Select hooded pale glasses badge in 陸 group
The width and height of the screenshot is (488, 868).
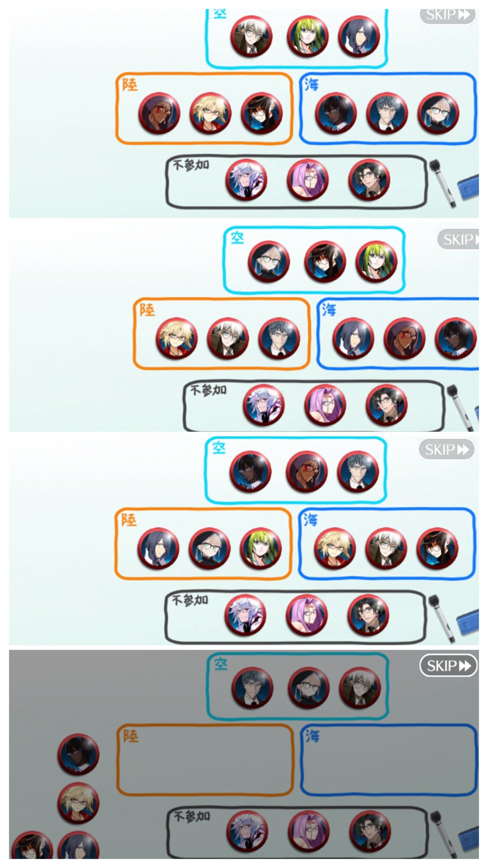(x=210, y=549)
